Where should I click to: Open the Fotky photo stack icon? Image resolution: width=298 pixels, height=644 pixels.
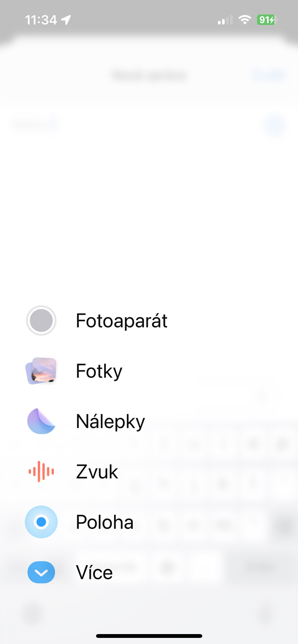(x=41, y=371)
